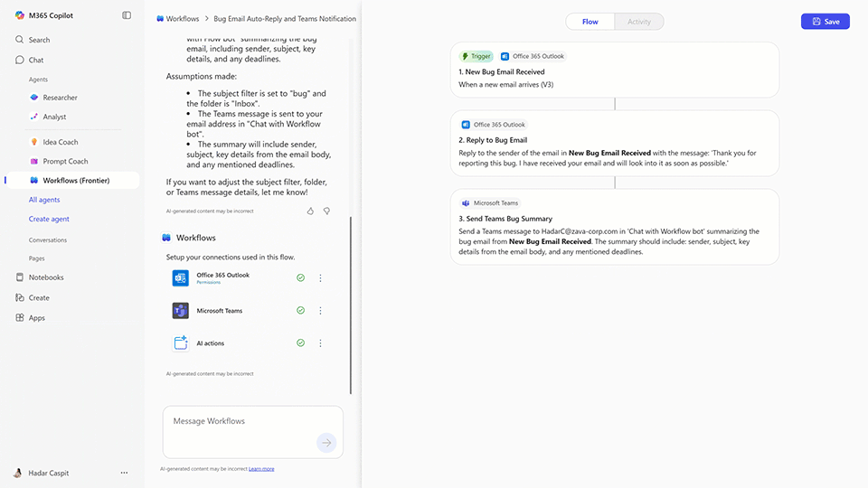Click the Create agent link

tap(49, 219)
